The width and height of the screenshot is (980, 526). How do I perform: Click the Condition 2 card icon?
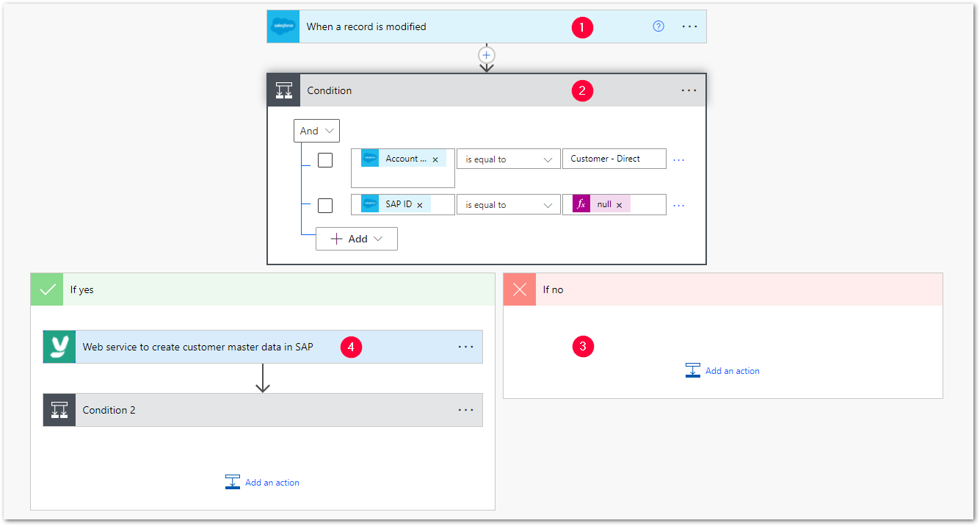[59, 410]
